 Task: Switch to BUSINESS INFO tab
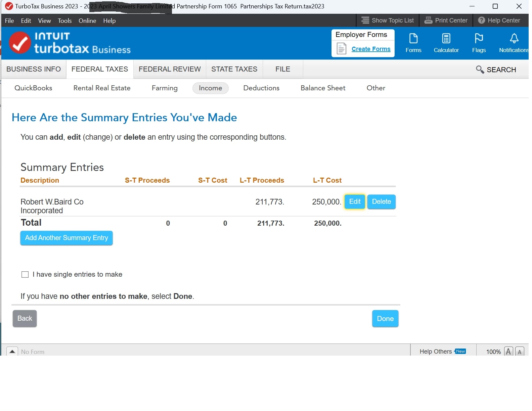(x=34, y=69)
